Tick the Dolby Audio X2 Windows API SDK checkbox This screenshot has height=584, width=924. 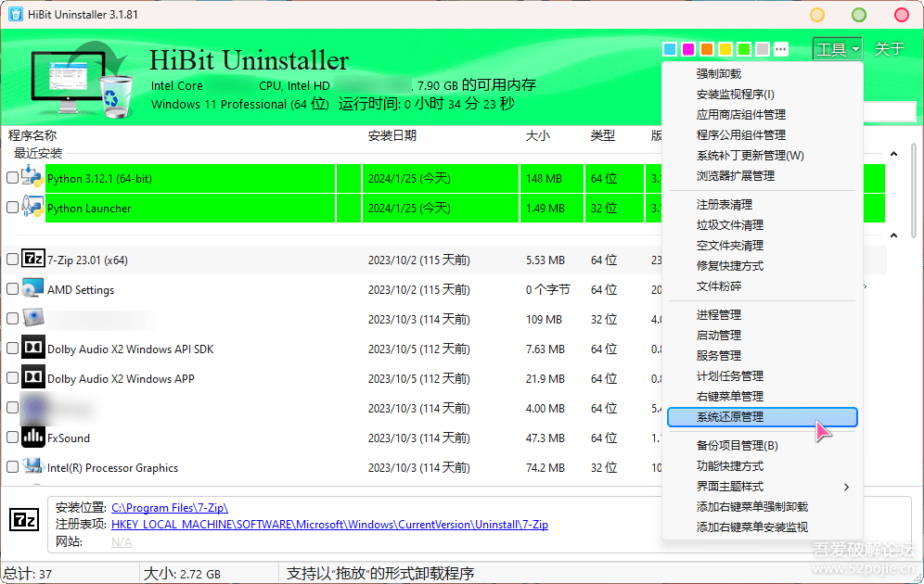point(12,348)
